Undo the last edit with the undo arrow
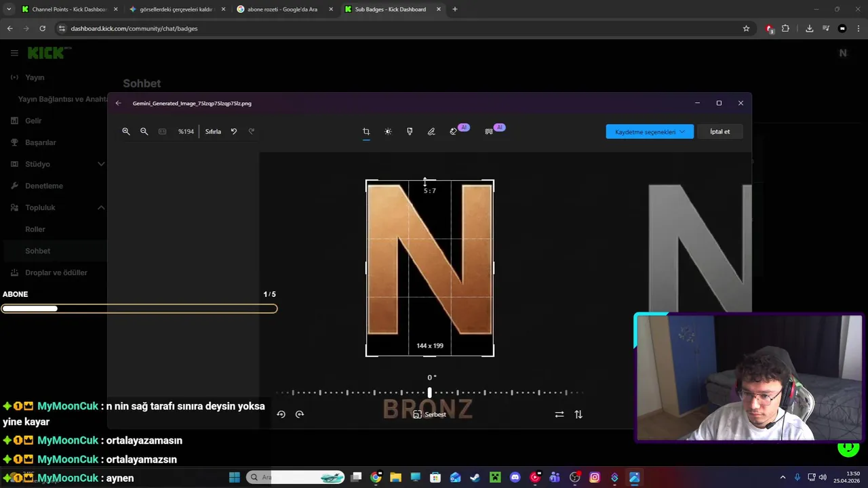The width and height of the screenshot is (868, 488). (234, 131)
